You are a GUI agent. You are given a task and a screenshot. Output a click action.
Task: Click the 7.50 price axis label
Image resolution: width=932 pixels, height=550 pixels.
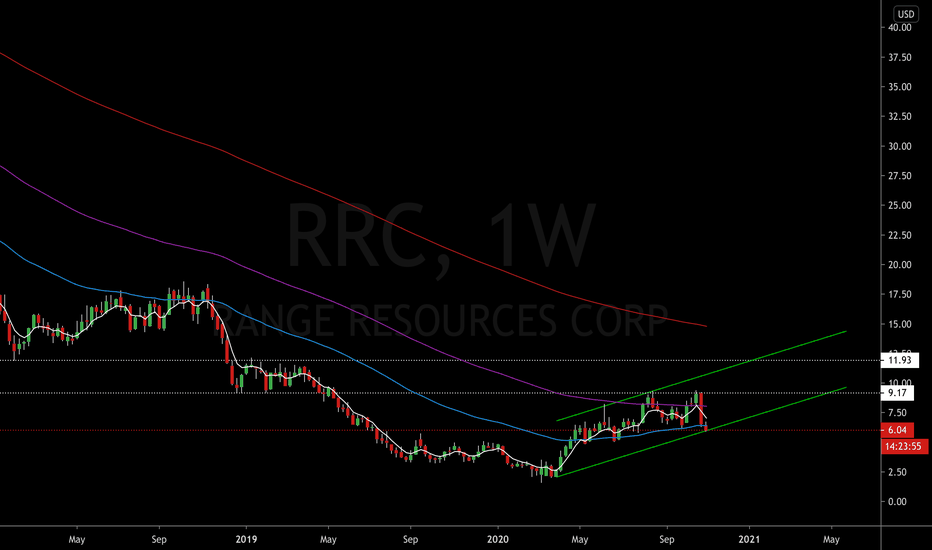(897, 413)
